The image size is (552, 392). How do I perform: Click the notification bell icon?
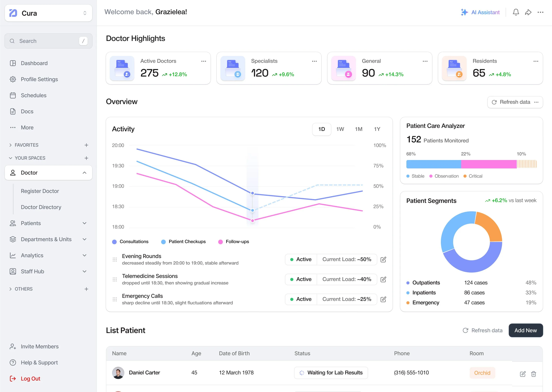click(x=516, y=12)
